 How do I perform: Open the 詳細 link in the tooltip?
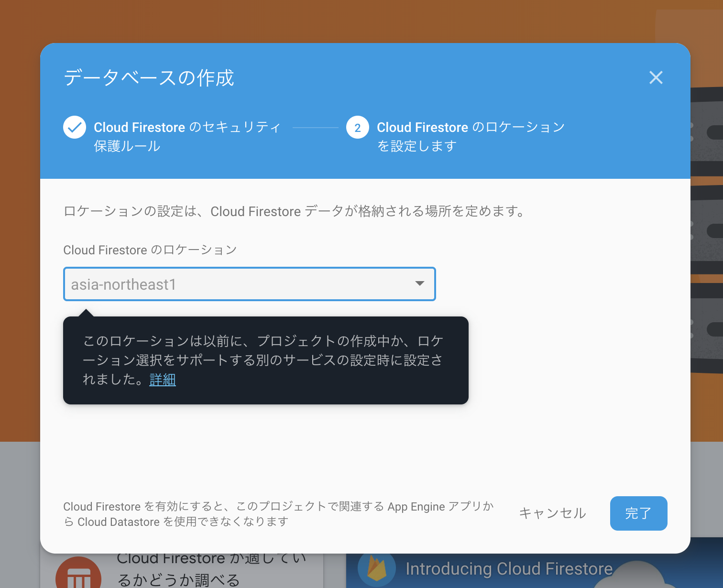click(x=163, y=380)
